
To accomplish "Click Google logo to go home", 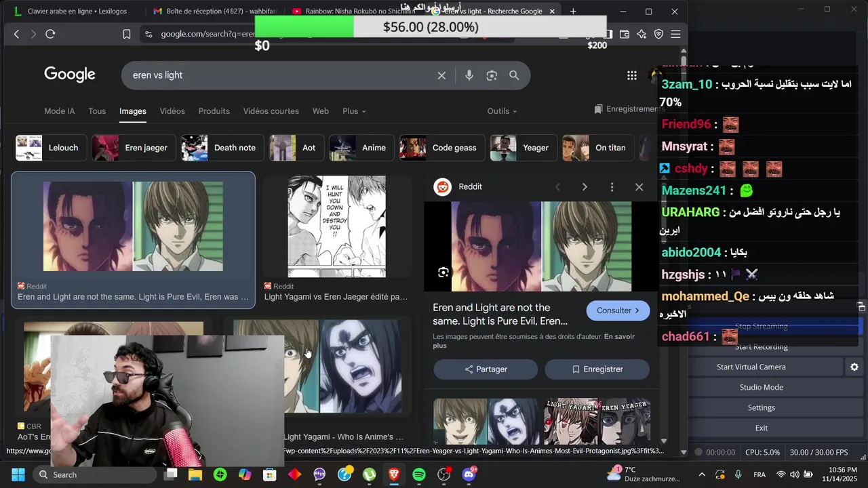I will tap(70, 75).
